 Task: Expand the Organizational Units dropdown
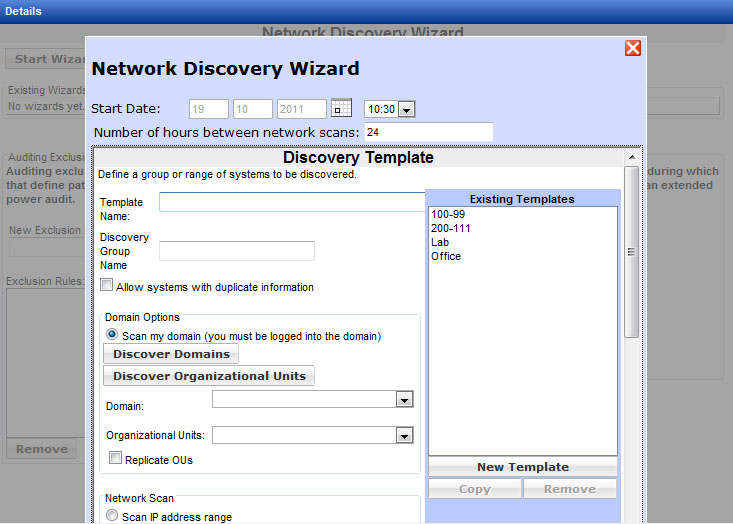click(x=404, y=435)
